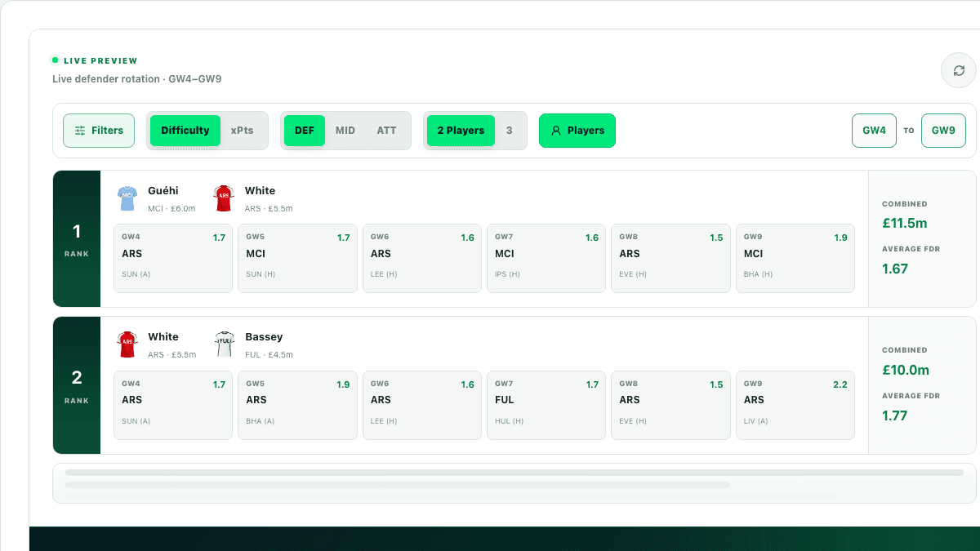This screenshot has width=980, height=551.
Task: Choose the 3 players rotation option
Action: 510,131
